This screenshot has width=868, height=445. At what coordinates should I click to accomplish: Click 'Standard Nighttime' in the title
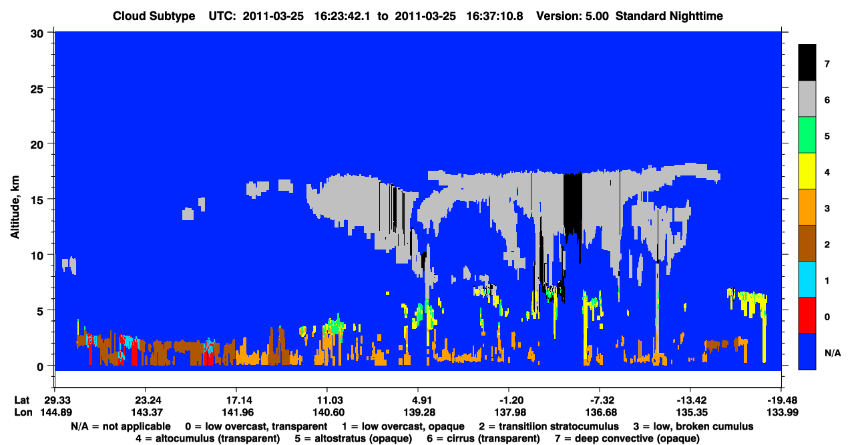670,16
